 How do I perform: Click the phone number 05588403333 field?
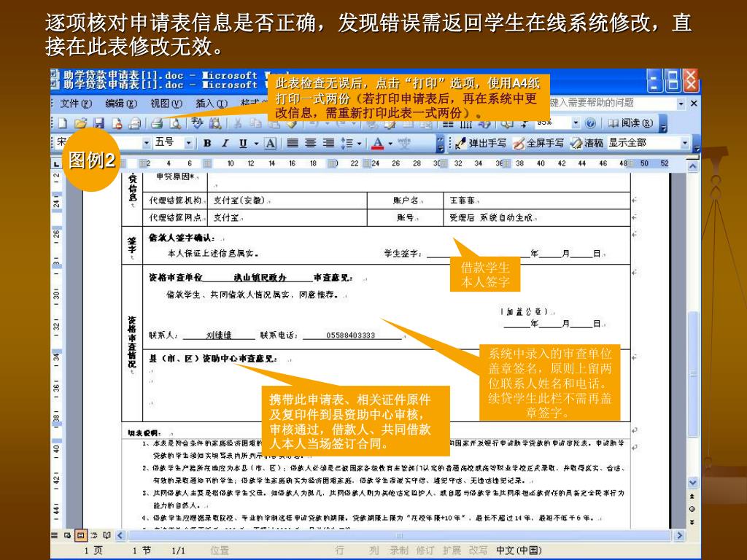351,335
